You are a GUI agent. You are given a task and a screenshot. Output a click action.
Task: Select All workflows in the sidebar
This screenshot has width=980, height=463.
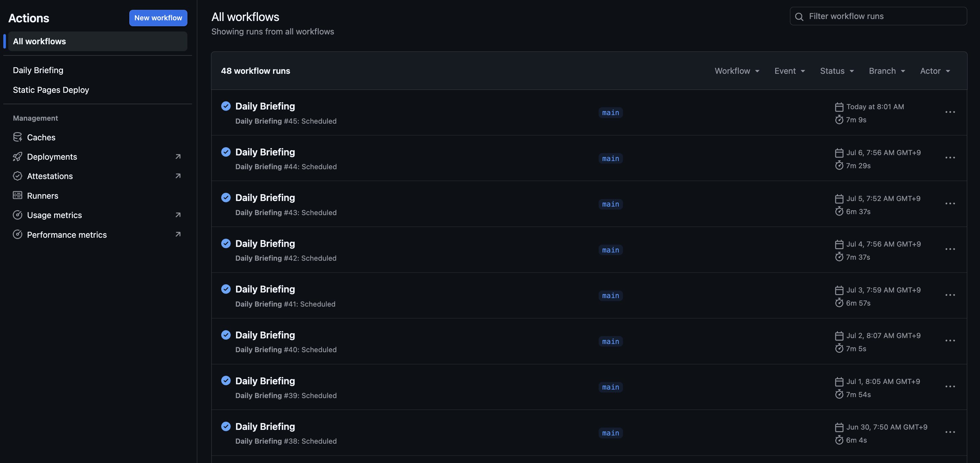tap(97, 41)
